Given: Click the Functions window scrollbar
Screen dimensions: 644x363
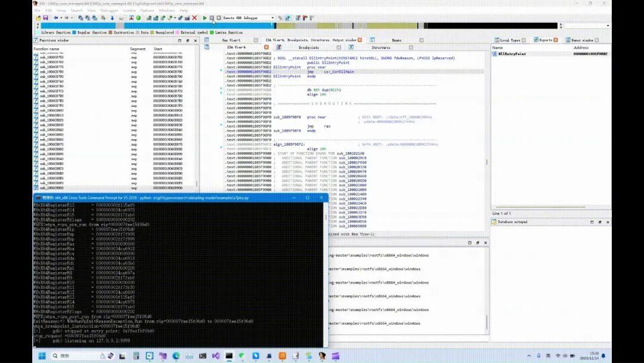Looking at the screenshot, I should click(x=197, y=119).
